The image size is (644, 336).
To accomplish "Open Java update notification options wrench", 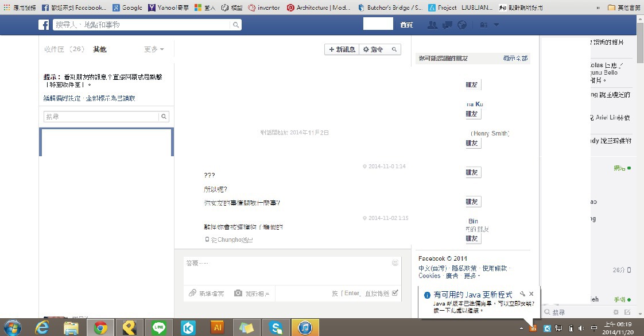I will click(522, 294).
